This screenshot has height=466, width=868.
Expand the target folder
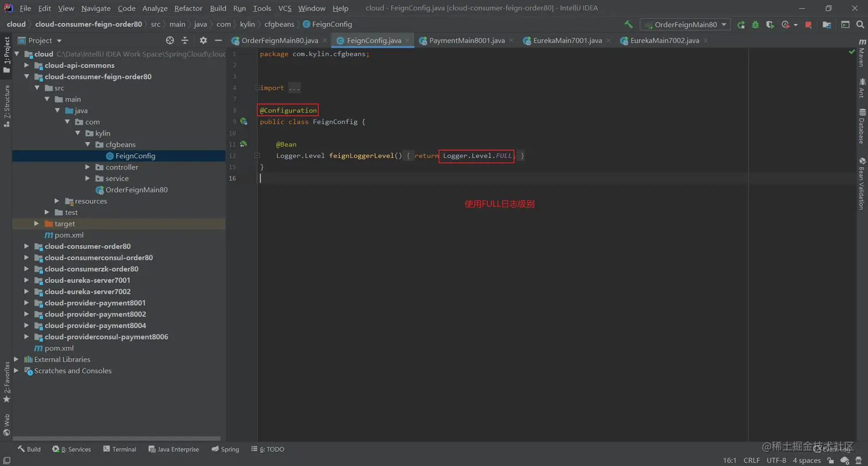click(36, 224)
